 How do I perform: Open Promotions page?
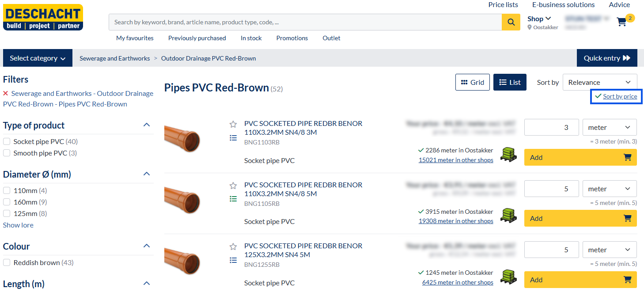click(x=292, y=38)
